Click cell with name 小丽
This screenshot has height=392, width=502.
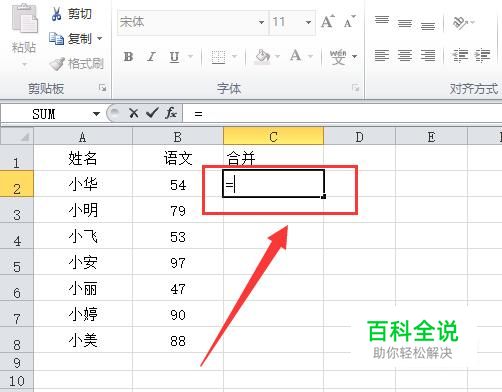[x=83, y=288]
